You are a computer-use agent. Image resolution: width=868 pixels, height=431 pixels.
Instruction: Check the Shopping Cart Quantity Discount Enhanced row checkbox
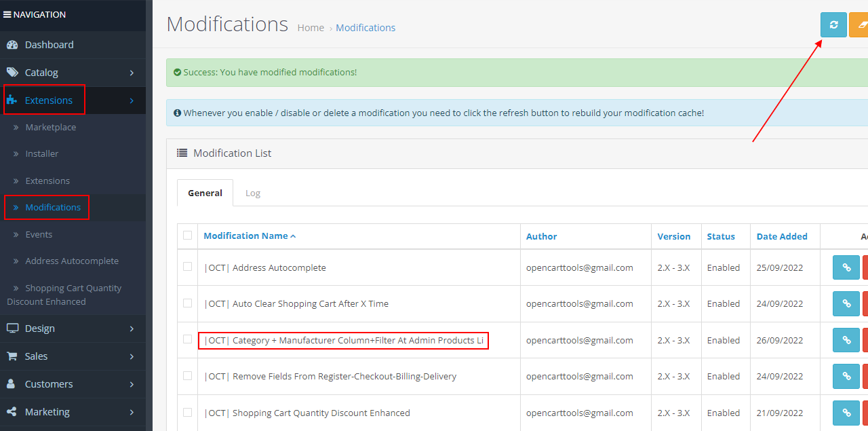point(187,413)
